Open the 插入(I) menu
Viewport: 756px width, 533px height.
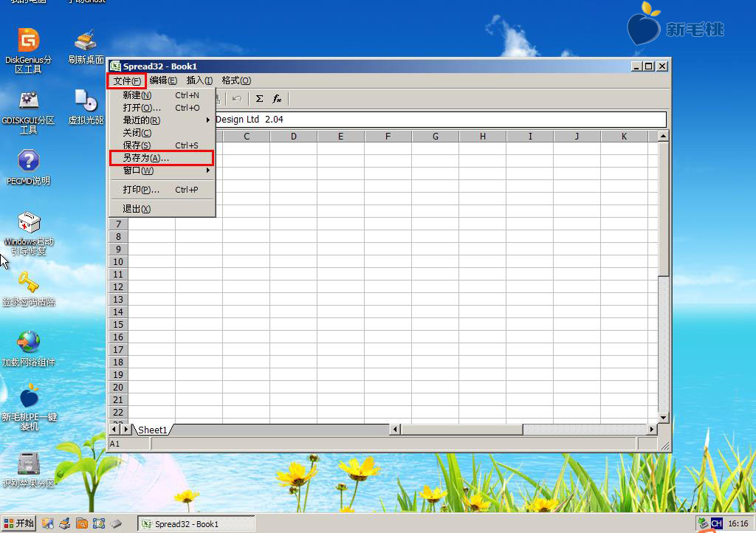point(199,80)
